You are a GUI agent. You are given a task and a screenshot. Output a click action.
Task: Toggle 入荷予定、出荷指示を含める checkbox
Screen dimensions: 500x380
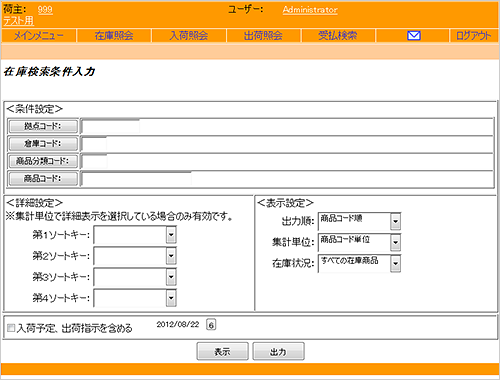click(11, 328)
